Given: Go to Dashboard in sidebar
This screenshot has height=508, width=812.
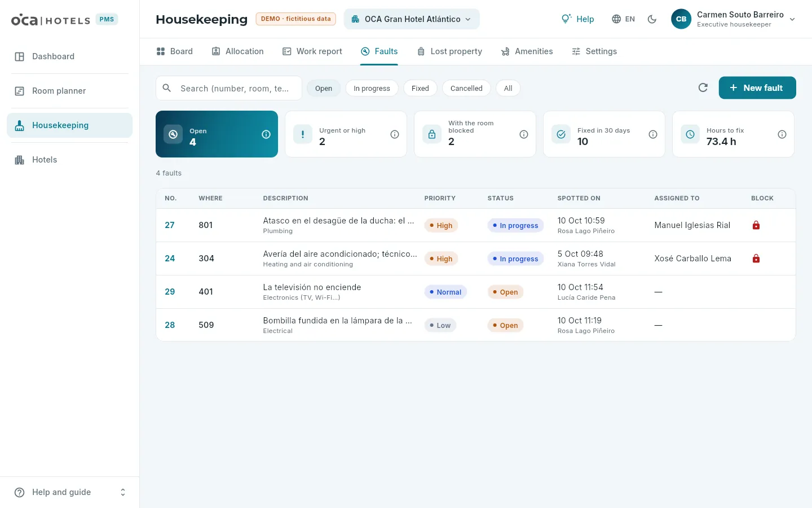Looking at the screenshot, I should [70, 56].
